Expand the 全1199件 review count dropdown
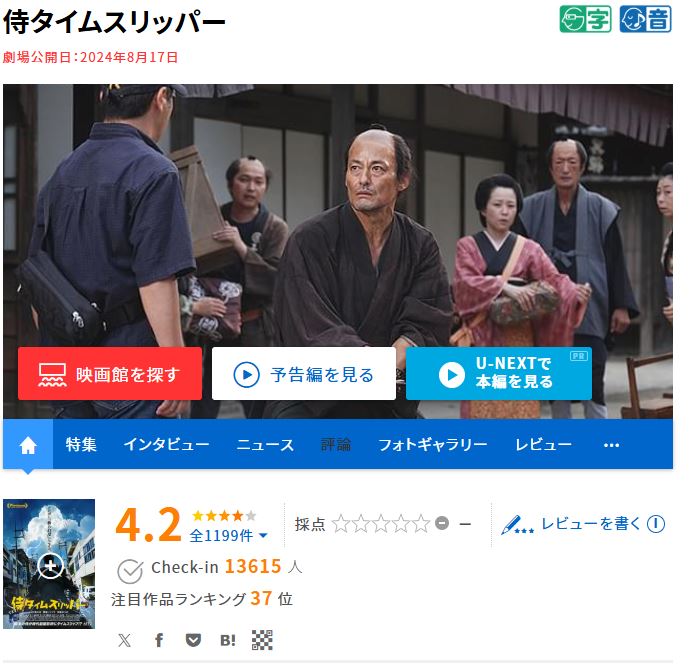The image size is (691, 667). pyautogui.click(x=229, y=536)
